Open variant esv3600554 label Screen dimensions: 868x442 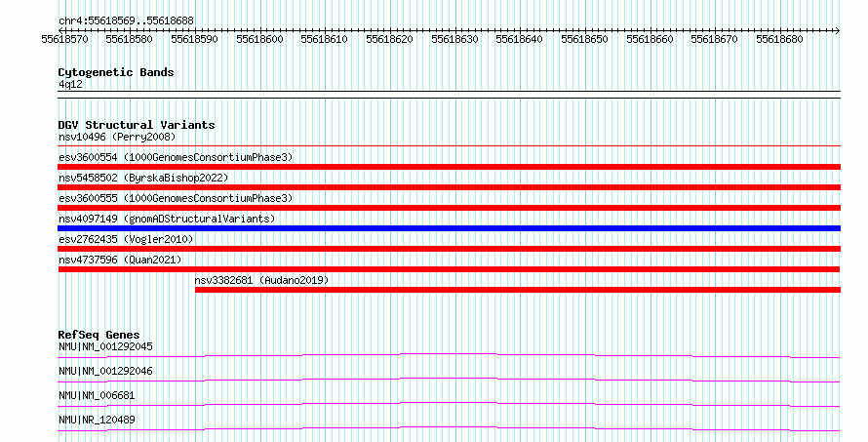[x=176, y=157]
